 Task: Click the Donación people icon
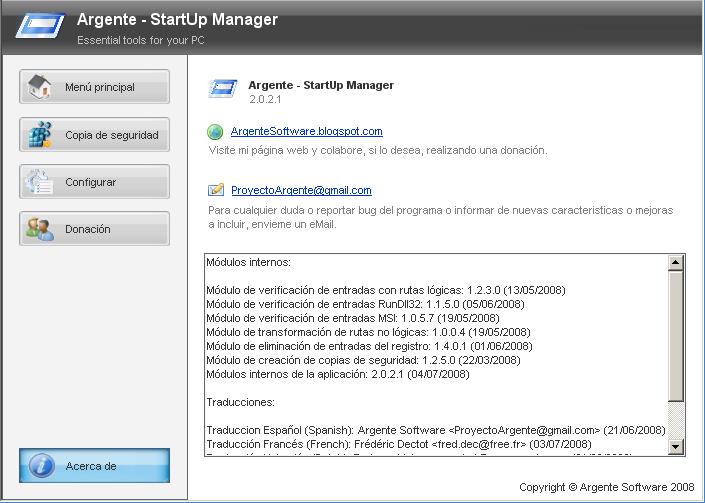[x=40, y=229]
